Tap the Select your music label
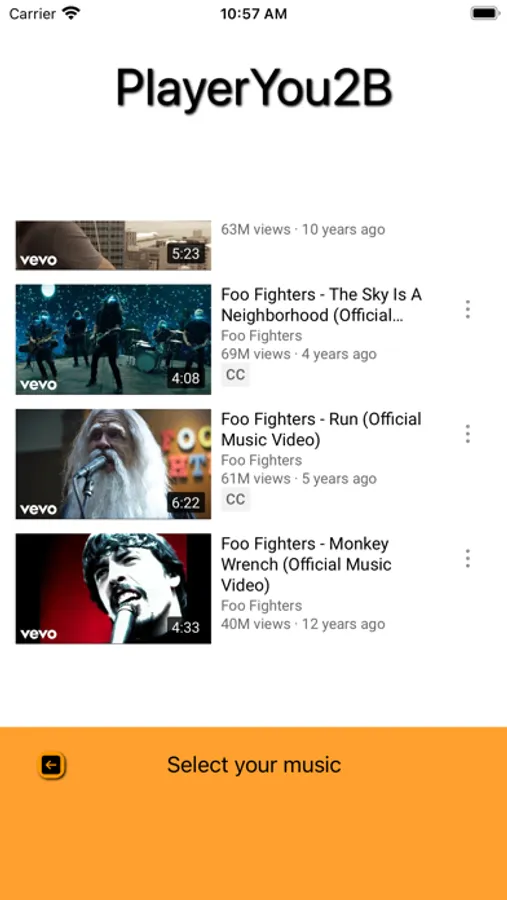507x900 pixels. click(x=254, y=765)
